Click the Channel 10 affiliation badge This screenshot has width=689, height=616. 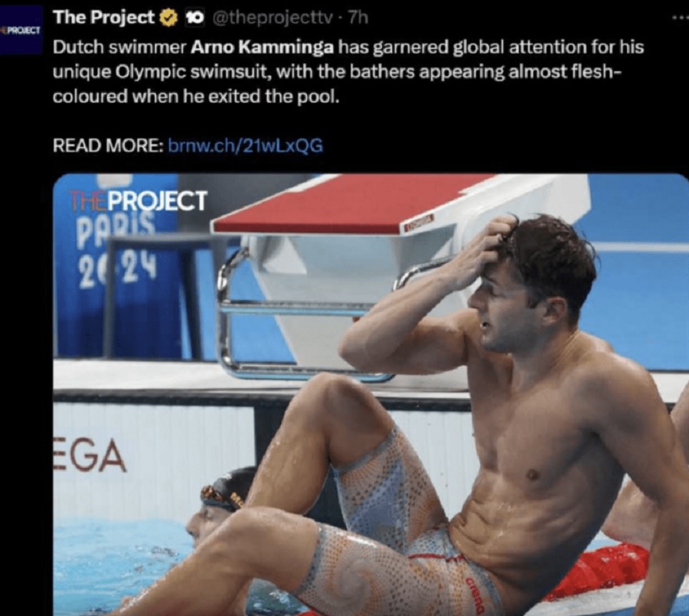pos(194,18)
